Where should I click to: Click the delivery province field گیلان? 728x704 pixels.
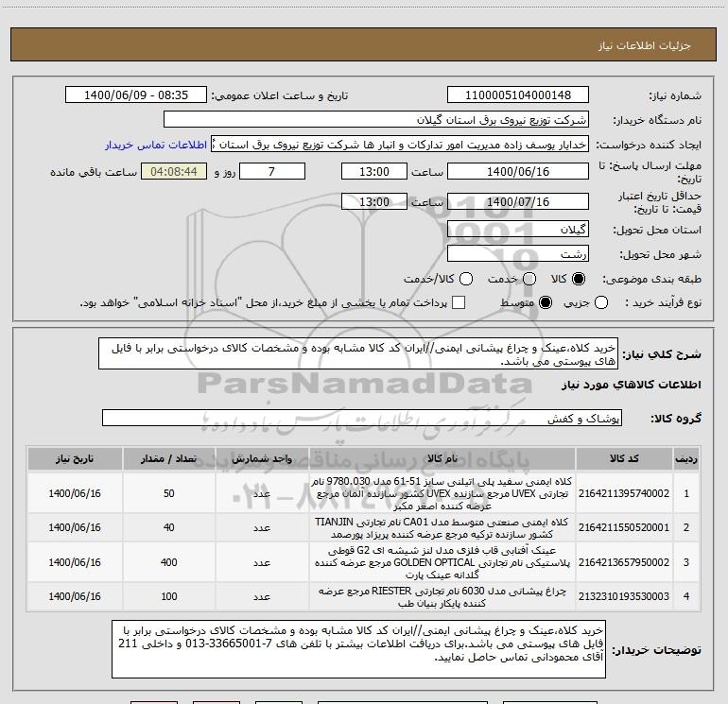[x=518, y=229]
